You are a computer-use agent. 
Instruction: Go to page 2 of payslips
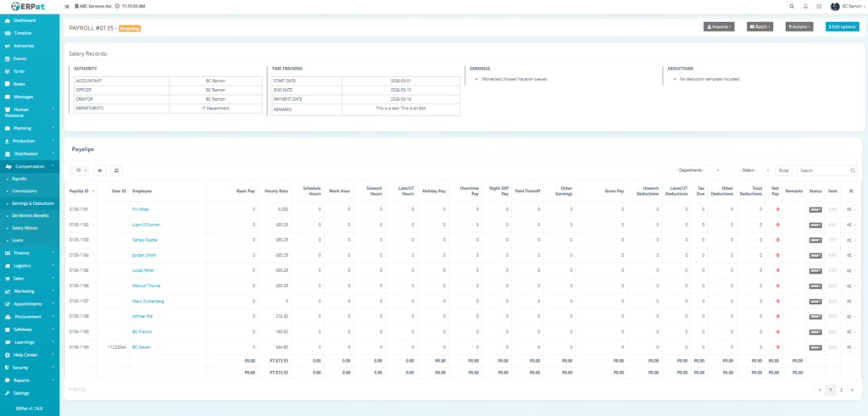(841, 390)
